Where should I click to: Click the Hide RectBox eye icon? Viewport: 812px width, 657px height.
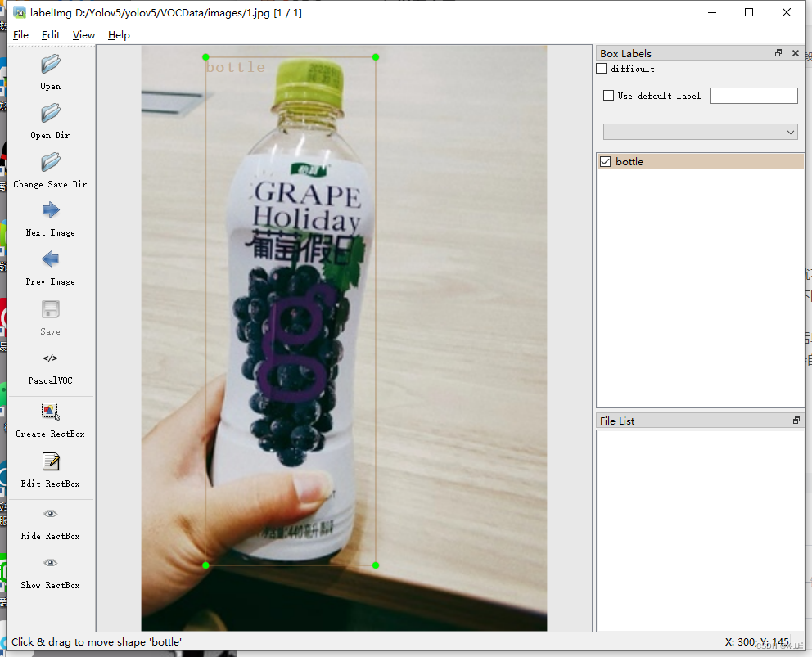[x=50, y=514]
